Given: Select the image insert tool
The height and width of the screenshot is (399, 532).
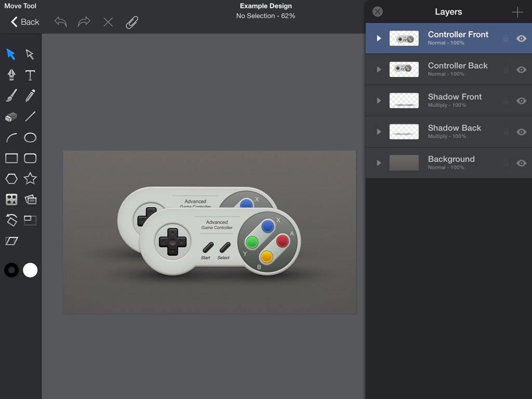Looking at the screenshot, I should point(31,200).
